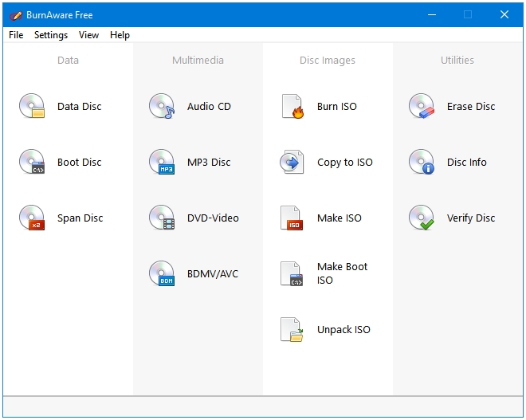526x420 pixels.
Task: Launch the Copy to ISO icon
Action: 292,162
